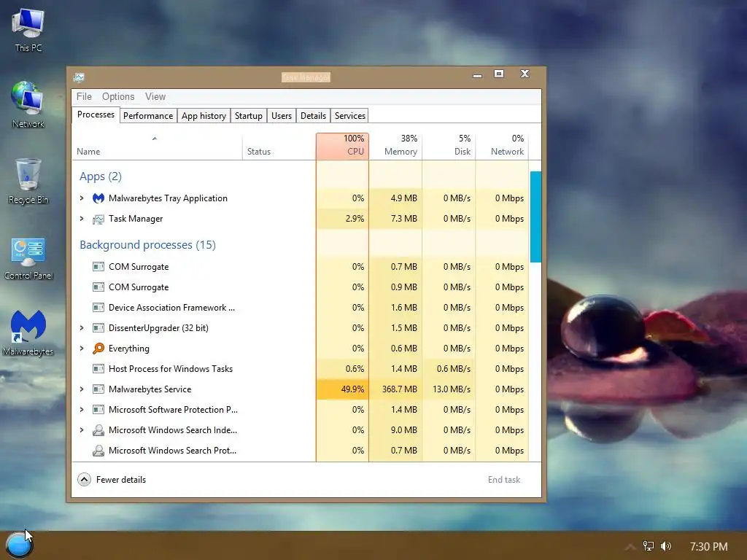Switch to the Users tab
Viewport: 747px width, 560px height.
coord(281,116)
